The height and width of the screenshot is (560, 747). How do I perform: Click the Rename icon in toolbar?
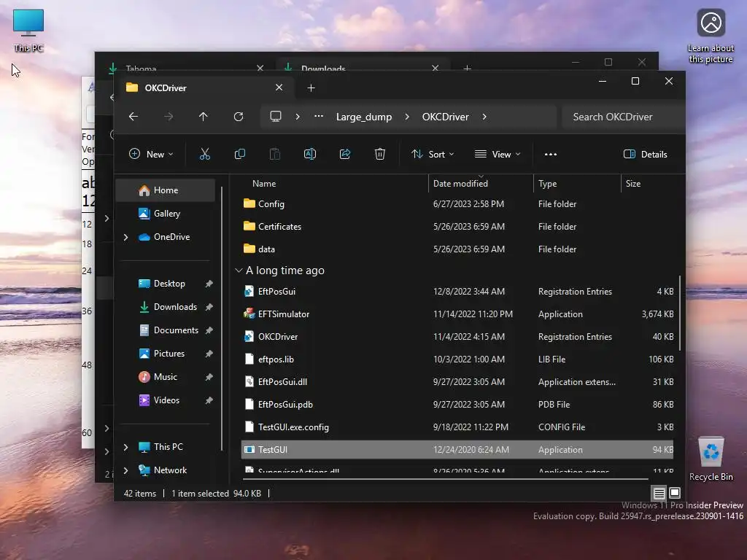(309, 154)
